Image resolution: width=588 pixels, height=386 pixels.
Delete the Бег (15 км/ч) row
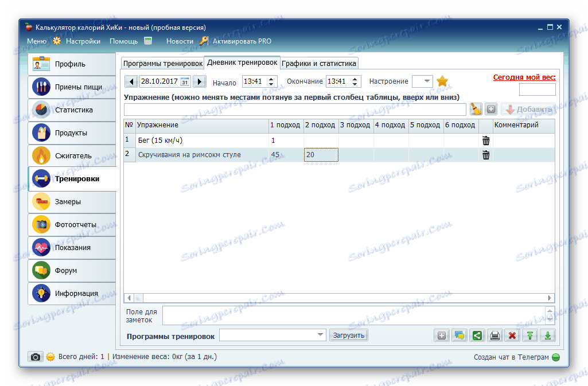coord(486,141)
